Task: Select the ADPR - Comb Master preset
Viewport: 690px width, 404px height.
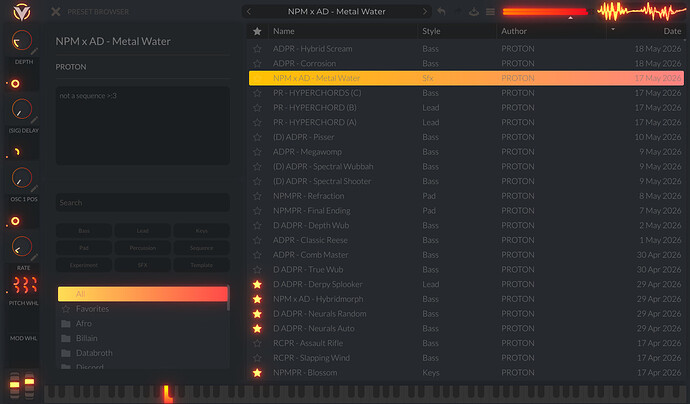Action: pos(466,255)
